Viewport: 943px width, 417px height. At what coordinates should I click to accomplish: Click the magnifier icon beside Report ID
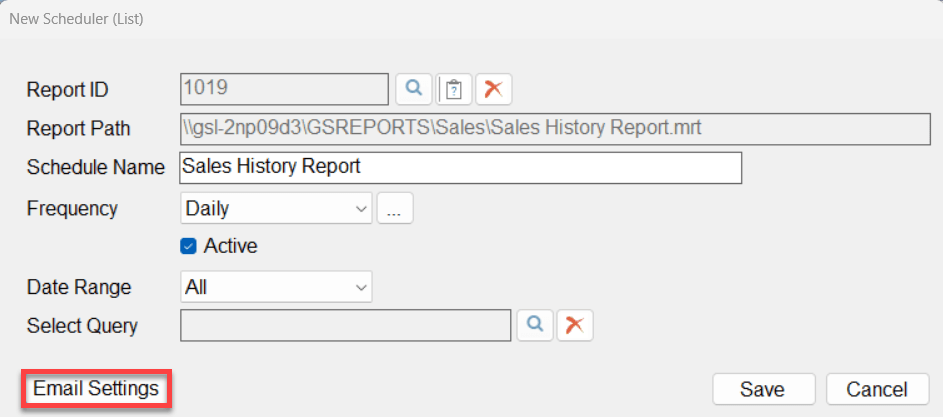pyautogui.click(x=412, y=89)
